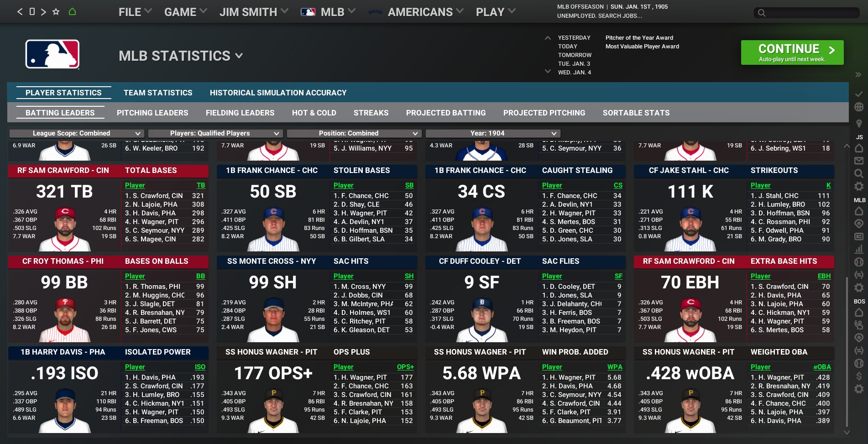Screen dimensions: 868x444
Task: Click the scroll-down arrow below the leaders scrollbar
Action: (x=847, y=432)
